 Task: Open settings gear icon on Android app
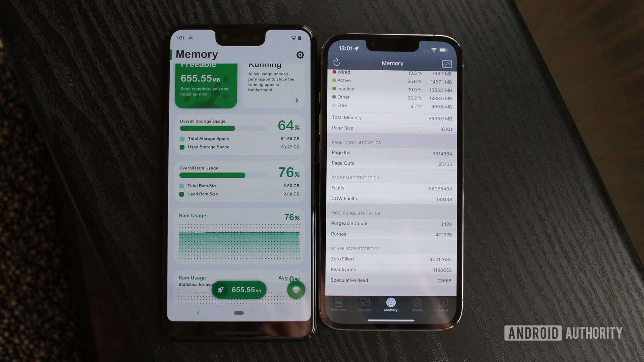(301, 54)
